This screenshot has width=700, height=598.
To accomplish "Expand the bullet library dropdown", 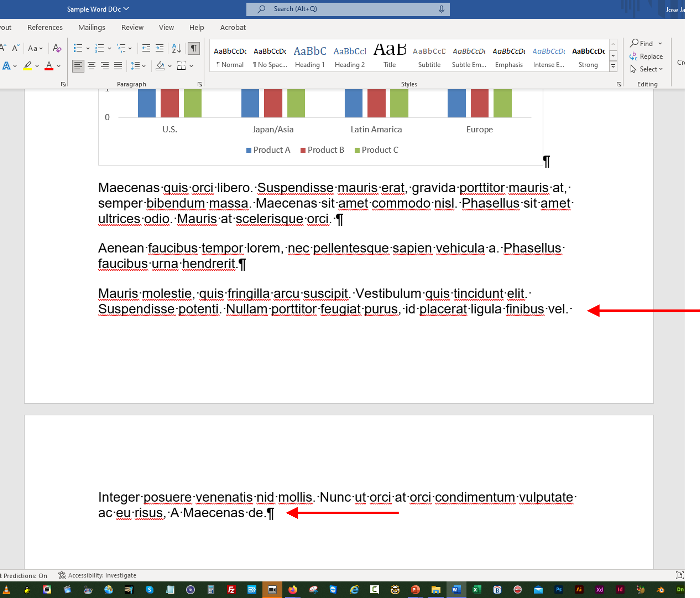I will click(88, 49).
